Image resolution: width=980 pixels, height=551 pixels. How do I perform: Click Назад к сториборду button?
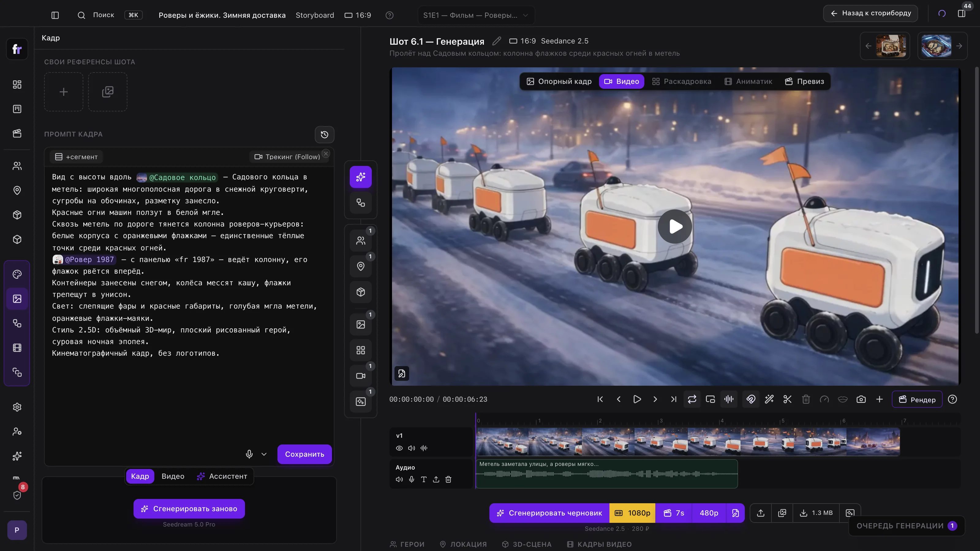point(870,13)
